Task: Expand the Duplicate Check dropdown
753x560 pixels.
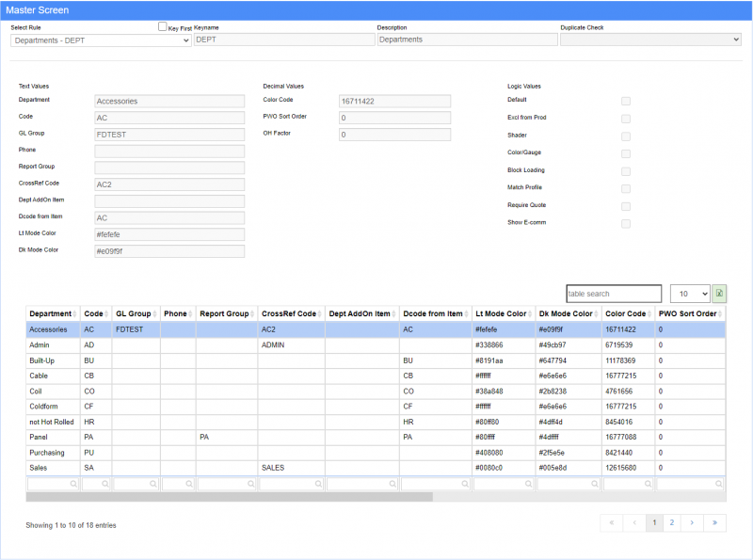Action: pyautogui.click(x=650, y=40)
